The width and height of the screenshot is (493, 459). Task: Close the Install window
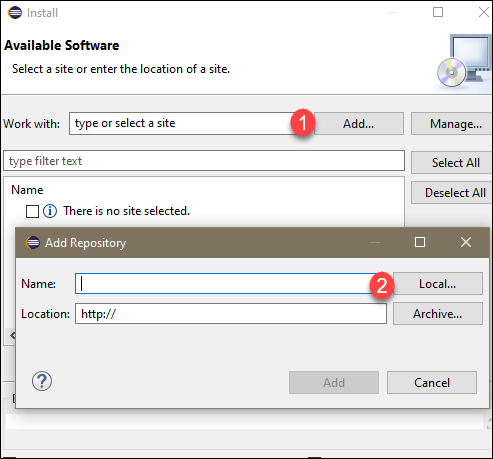pos(484,12)
